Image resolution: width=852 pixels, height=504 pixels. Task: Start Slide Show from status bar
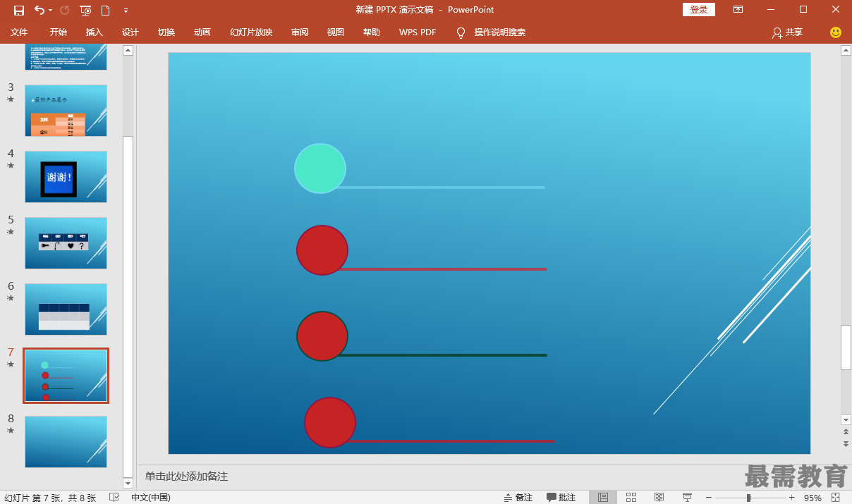tap(687, 498)
